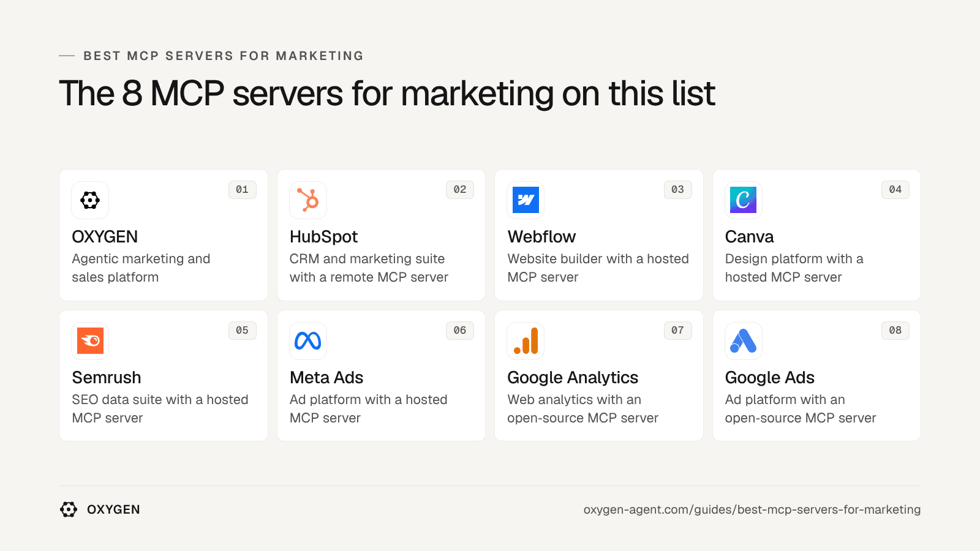Select the Google Analytics card title
The height and width of the screenshot is (551, 980).
point(573,378)
